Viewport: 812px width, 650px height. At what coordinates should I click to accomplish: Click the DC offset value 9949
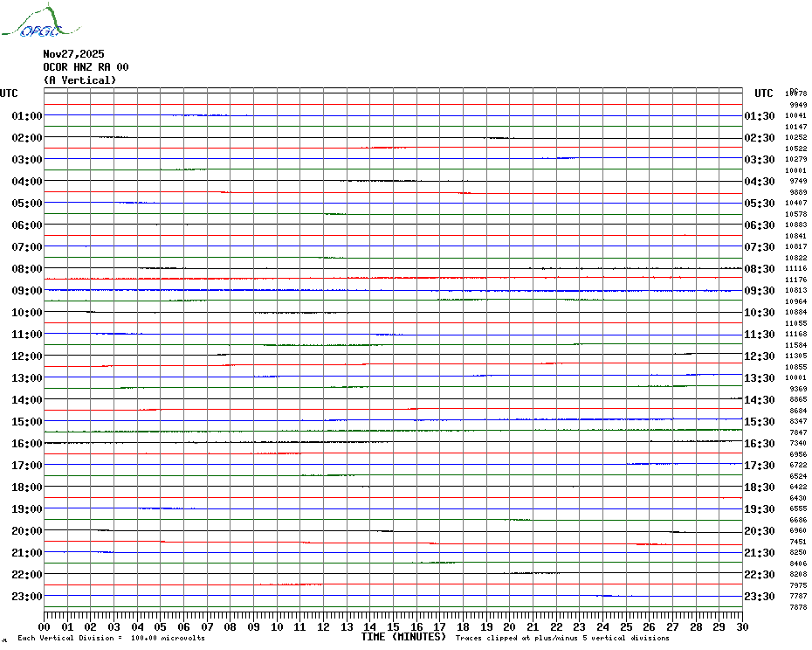pyautogui.click(x=798, y=105)
